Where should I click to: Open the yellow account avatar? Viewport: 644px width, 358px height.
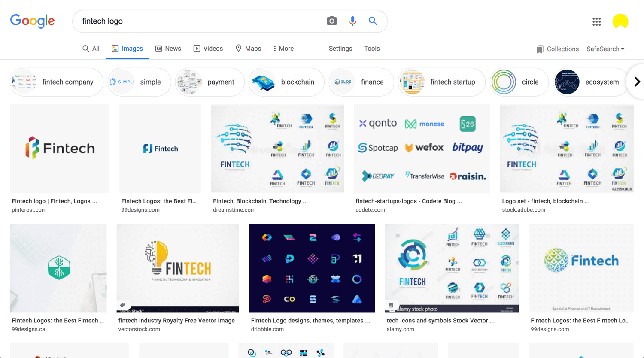pos(620,21)
